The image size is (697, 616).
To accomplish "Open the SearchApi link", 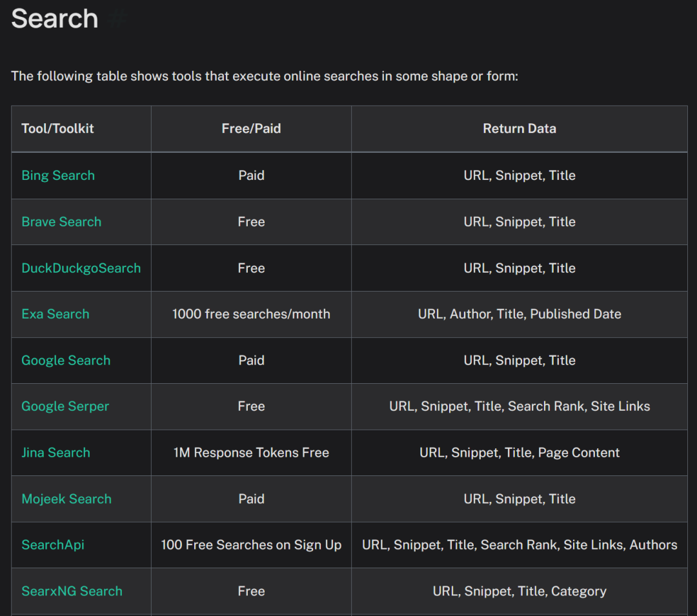I will point(52,545).
